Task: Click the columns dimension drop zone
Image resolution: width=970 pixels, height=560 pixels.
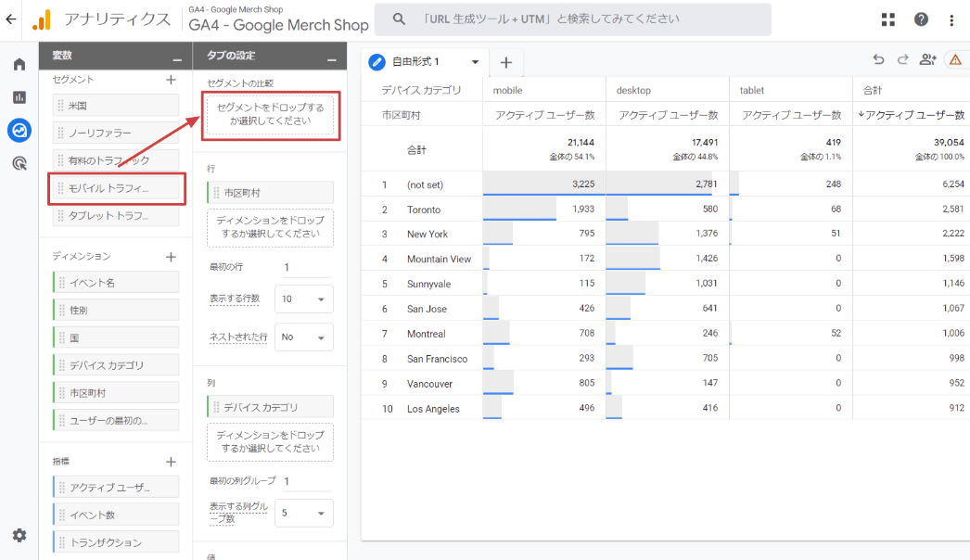Action: pos(271,442)
